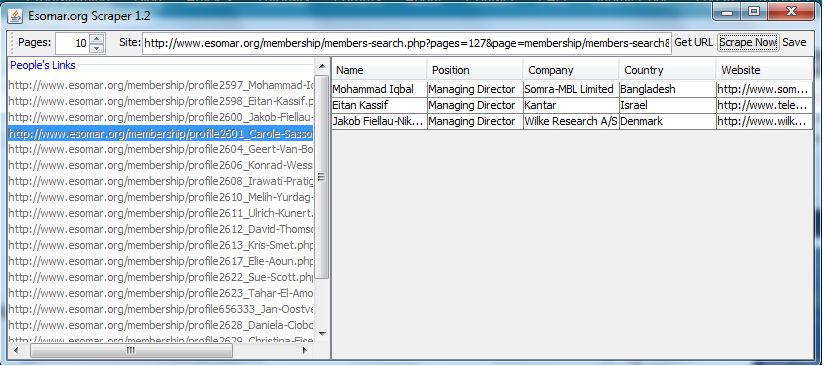Click the left arrow of horizontal scrollbar

click(x=16, y=350)
